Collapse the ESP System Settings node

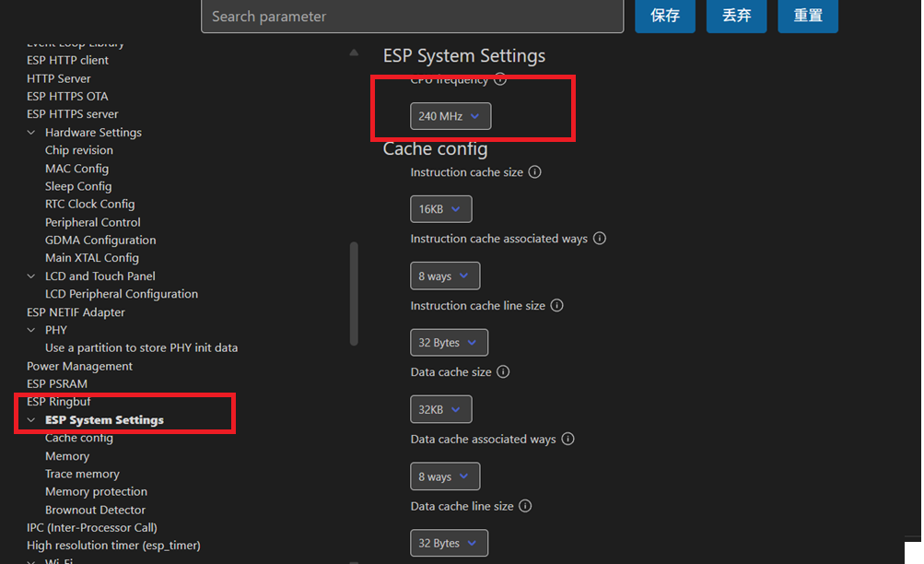[x=31, y=420]
